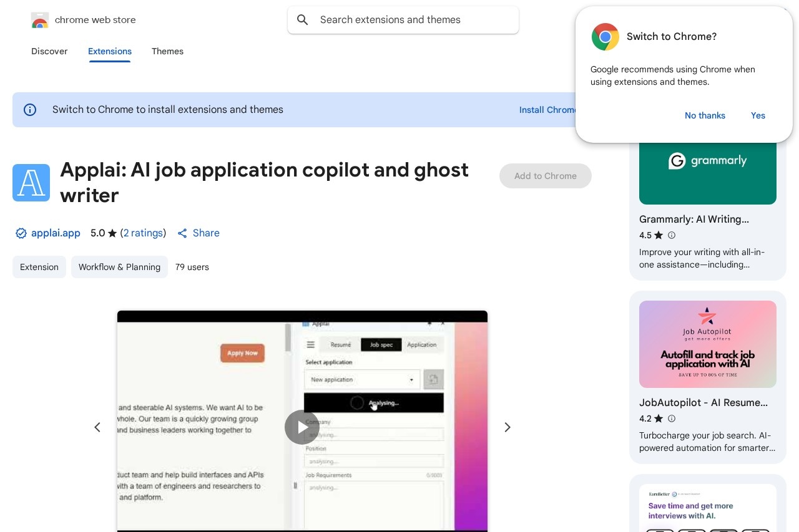Image resolution: width=799 pixels, height=532 pixels.
Task: Click the Workflow & Planning category chip
Action: point(119,267)
